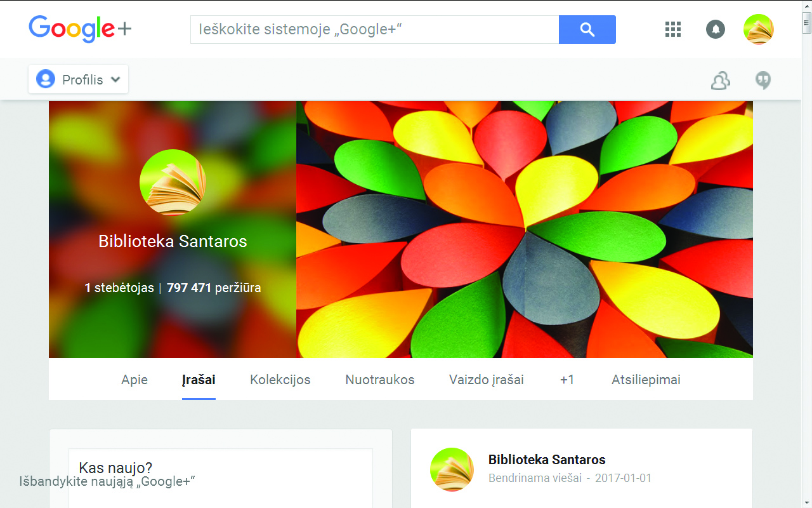The width and height of the screenshot is (812, 508).
Task: Click the Google+ search input field
Action: coord(375,29)
